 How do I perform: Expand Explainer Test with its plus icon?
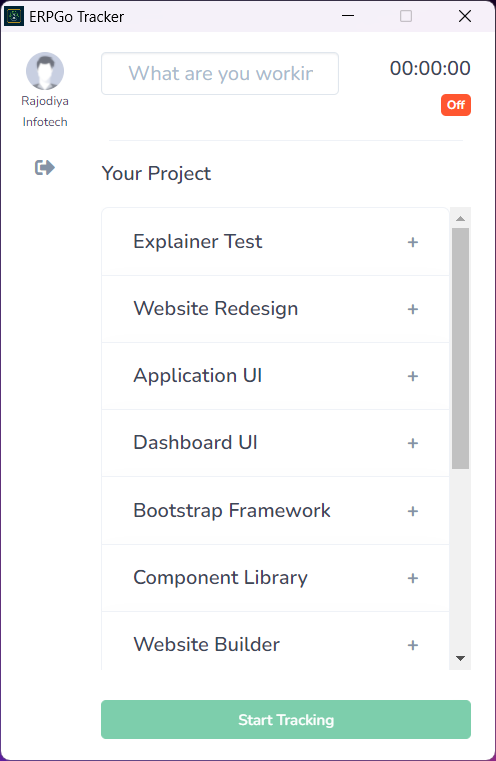pyautogui.click(x=413, y=242)
